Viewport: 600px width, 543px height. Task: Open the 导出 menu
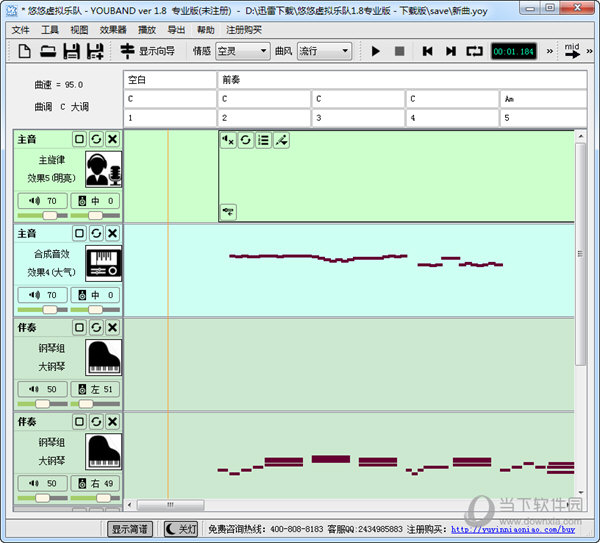pos(176,30)
